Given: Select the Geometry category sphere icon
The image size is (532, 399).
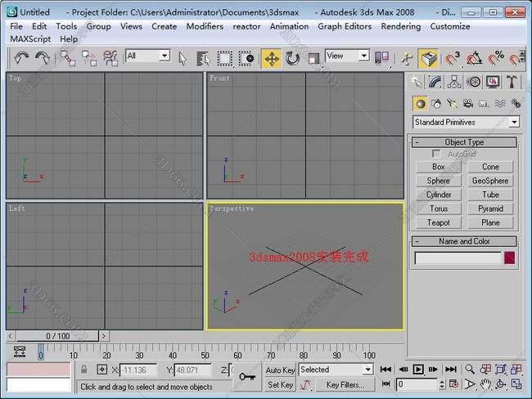Looking at the screenshot, I should (421, 104).
